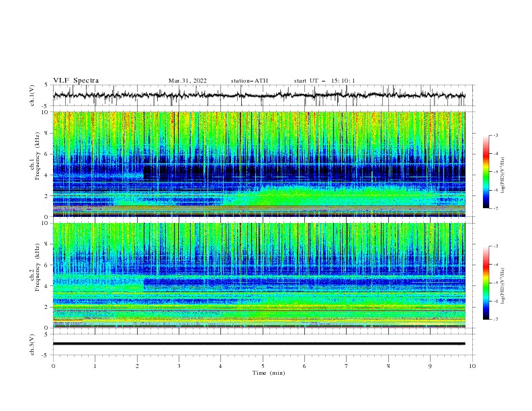Click the time-axis tick label '0'

click(53, 366)
